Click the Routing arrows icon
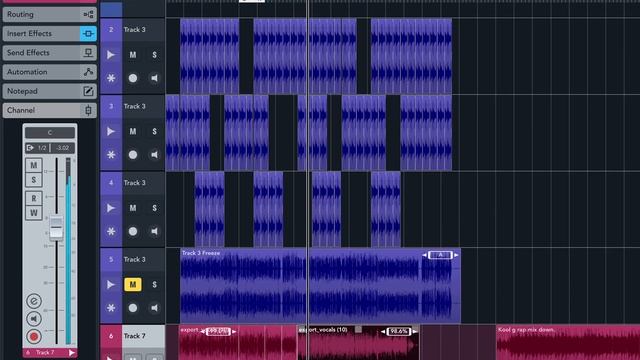 click(x=88, y=14)
